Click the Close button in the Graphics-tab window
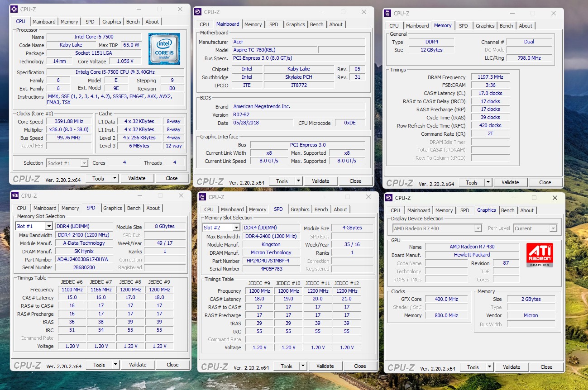Image resolution: width=588 pixels, height=390 pixels. coord(546,367)
